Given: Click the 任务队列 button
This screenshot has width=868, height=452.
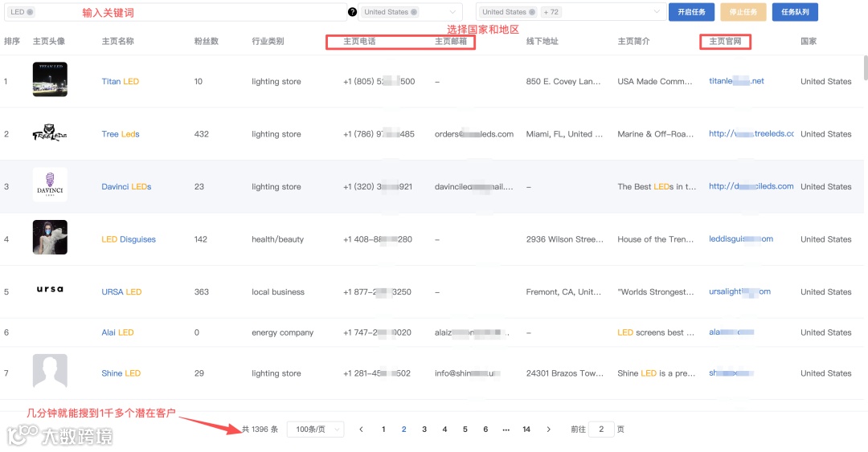Looking at the screenshot, I should [795, 11].
